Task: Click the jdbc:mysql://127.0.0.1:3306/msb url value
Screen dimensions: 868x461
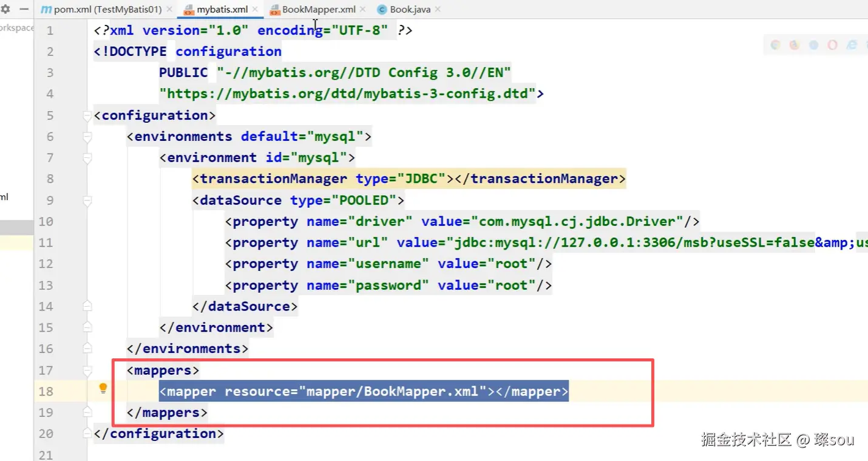Action: (x=634, y=242)
